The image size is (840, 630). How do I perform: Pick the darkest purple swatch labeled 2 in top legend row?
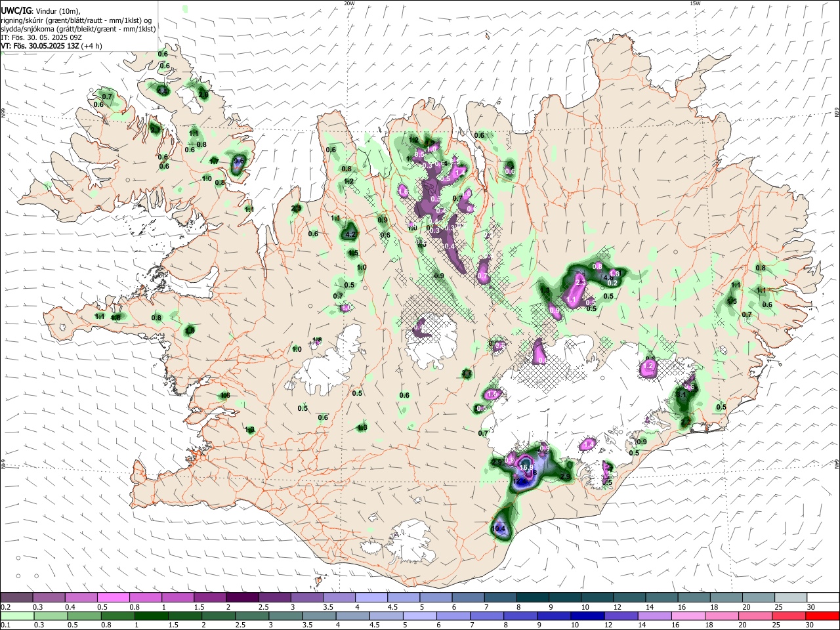tap(242, 598)
